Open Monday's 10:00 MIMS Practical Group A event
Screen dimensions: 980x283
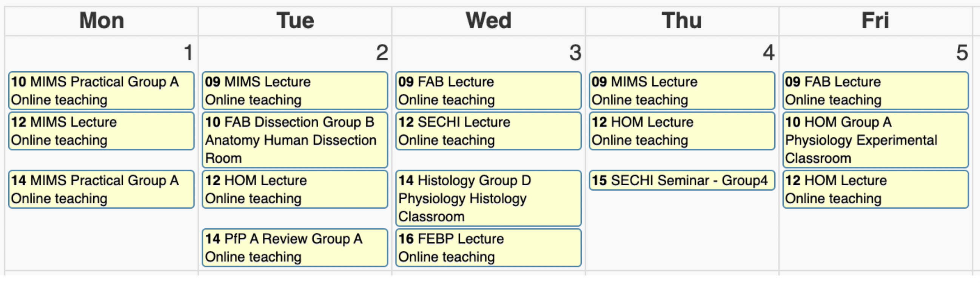(101, 91)
